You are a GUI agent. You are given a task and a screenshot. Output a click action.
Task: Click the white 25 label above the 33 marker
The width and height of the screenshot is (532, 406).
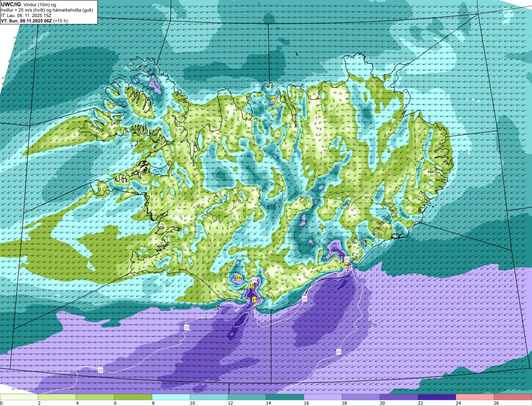[254, 280]
